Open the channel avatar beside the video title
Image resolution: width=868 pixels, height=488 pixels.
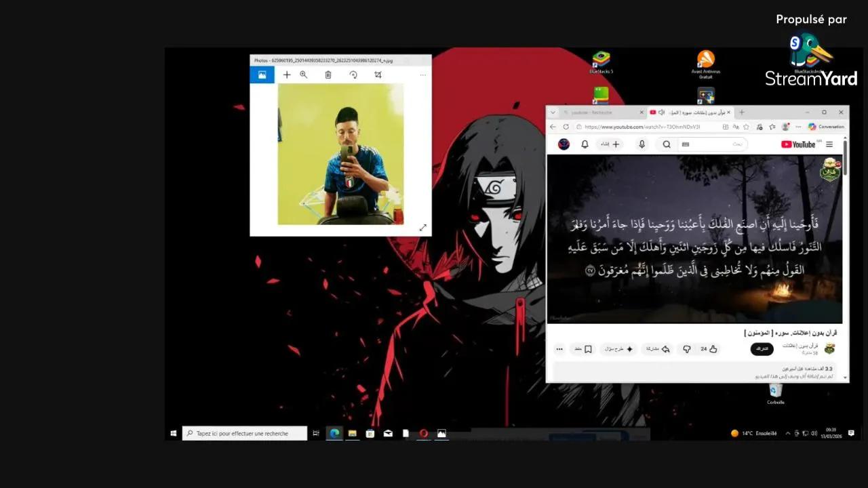[829, 348]
